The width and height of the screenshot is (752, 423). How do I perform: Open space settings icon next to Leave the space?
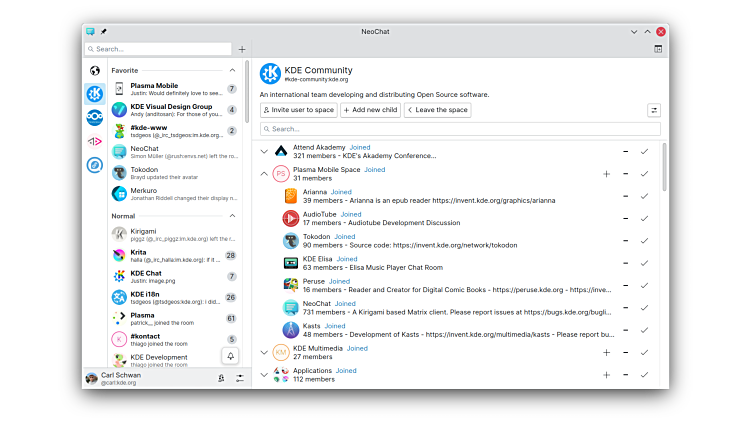point(654,110)
